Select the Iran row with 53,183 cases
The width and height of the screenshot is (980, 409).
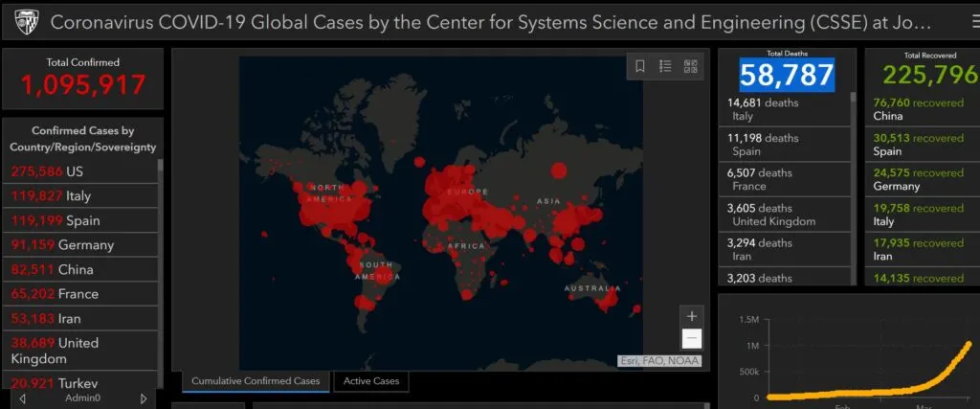tap(80, 318)
